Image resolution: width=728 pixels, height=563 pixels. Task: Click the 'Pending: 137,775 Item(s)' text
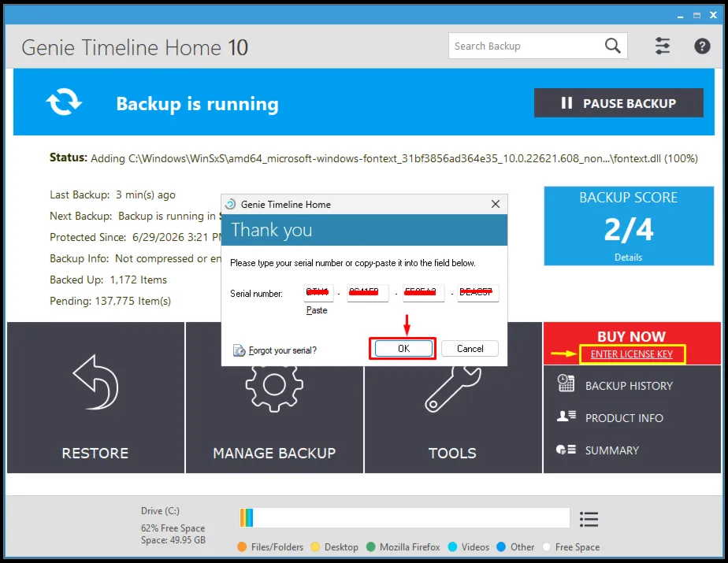110,302
